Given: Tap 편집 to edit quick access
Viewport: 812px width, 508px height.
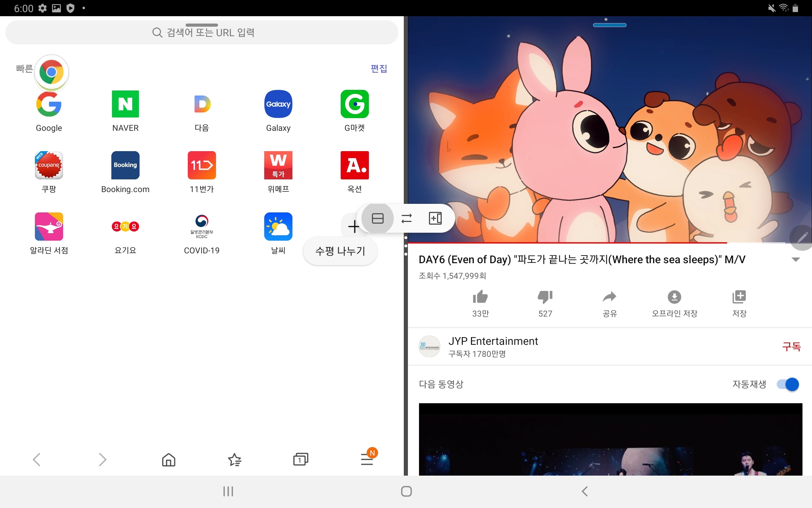Looking at the screenshot, I should (379, 69).
